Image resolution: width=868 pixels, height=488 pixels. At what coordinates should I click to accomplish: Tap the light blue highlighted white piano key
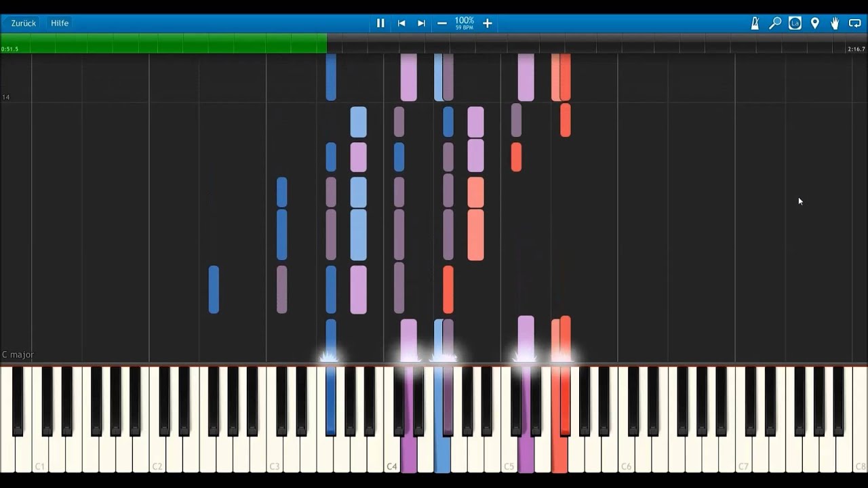(442, 454)
